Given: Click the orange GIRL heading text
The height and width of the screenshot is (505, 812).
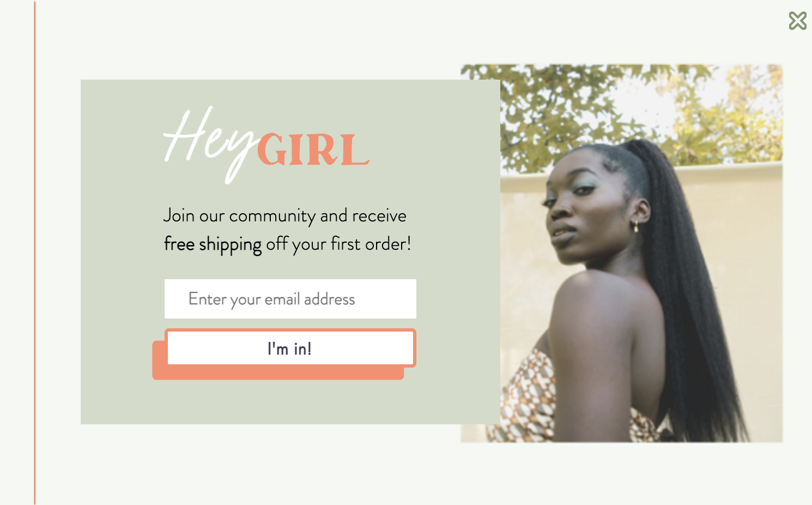Looking at the screenshot, I should 313,149.
